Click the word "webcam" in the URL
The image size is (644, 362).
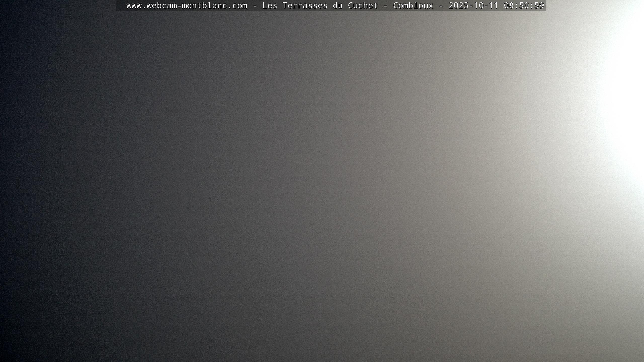(x=162, y=6)
